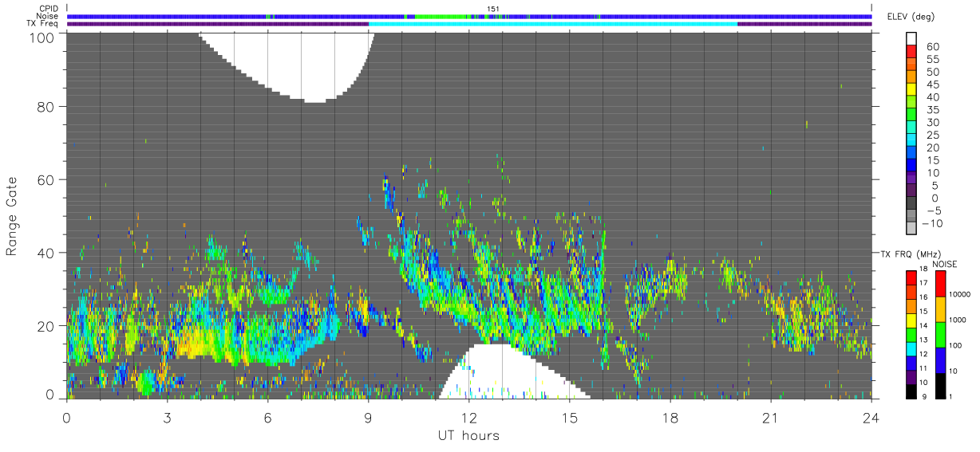This screenshot has height=452, width=980.
Task: Click the cyan portion of the TX Freq strip
Action: tap(553, 24)
